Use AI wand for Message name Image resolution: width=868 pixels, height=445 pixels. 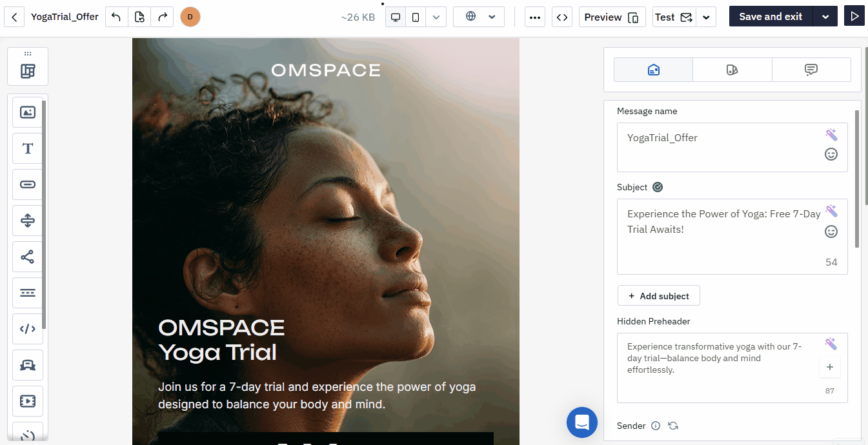click(x=831, y=135)
